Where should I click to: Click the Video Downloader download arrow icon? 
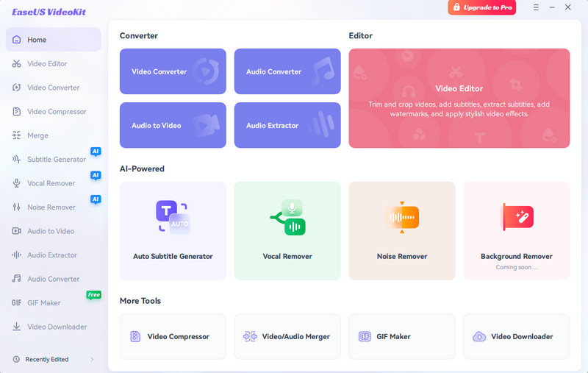pos(16,327)
